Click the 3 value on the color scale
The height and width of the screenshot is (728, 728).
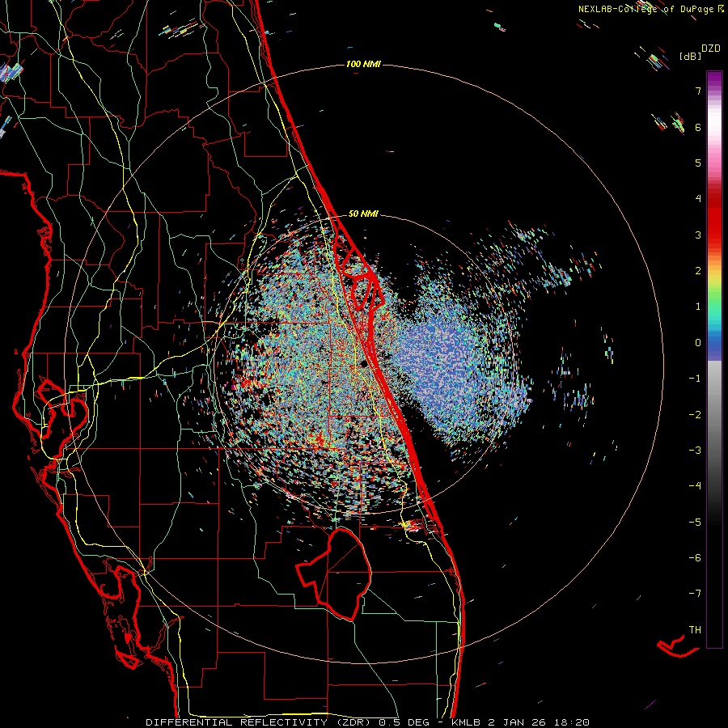(x=698, y=235)
